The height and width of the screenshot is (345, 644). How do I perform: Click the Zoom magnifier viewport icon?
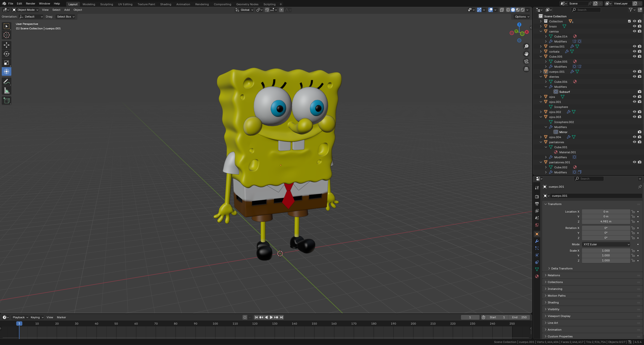526,46
